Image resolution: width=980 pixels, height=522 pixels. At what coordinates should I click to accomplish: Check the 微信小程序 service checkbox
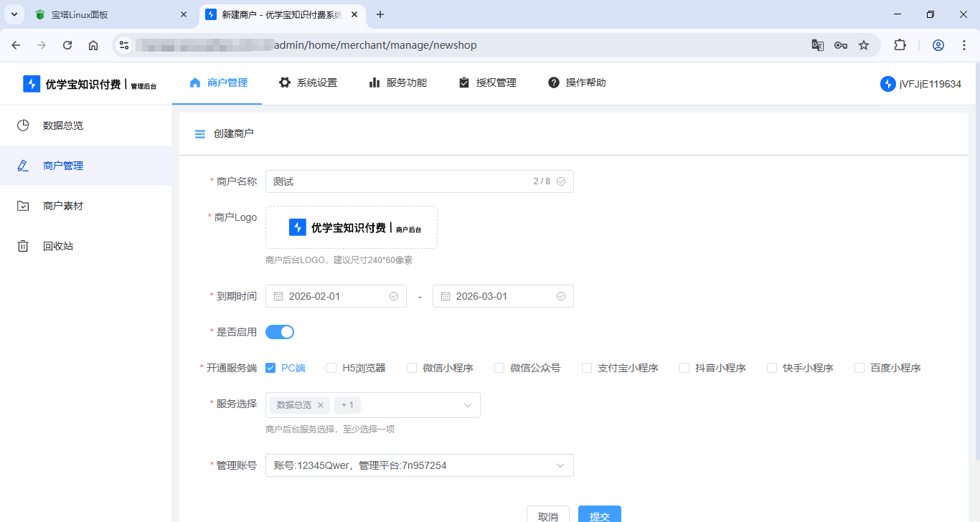click(x=411, y=367)
